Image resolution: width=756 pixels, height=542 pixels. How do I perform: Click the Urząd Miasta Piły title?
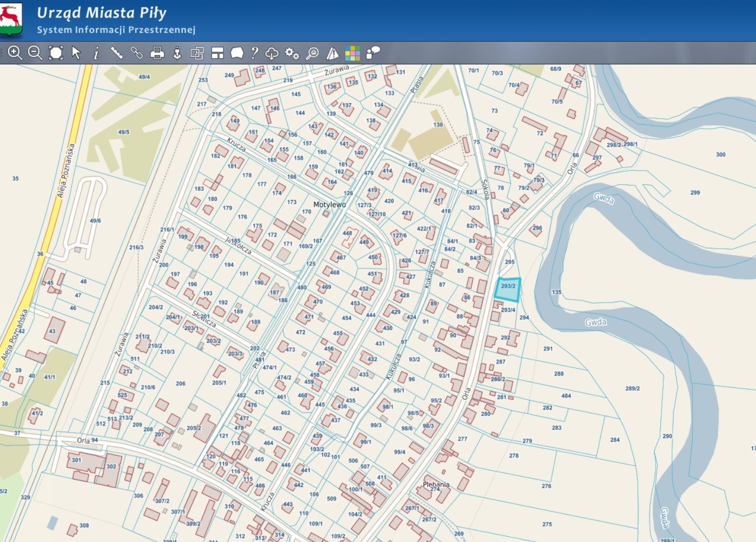tap(101, 13)
